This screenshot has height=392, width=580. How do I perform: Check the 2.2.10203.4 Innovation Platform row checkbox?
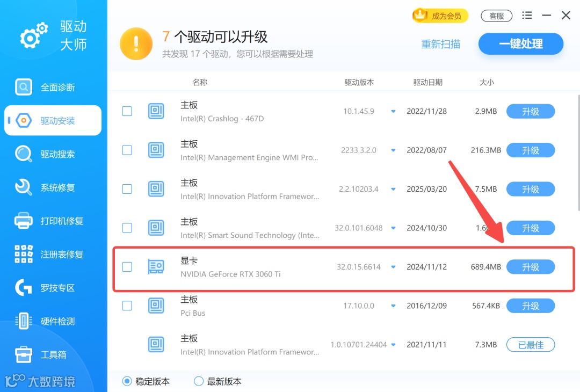pyautogui.click(x=127, y=189)
